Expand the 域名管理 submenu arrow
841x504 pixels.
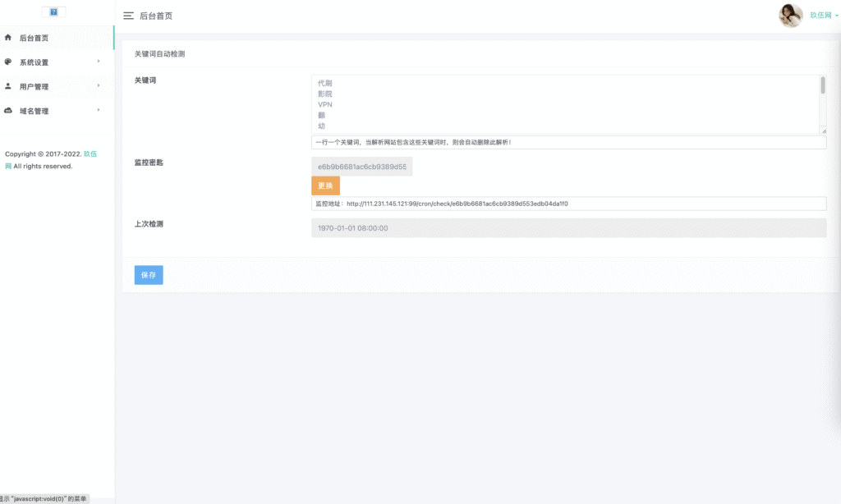(99, 111)
